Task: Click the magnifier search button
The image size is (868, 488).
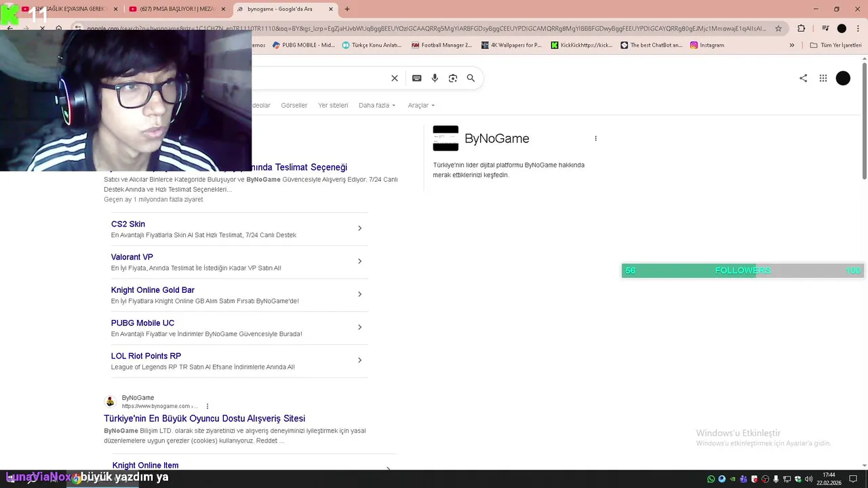Action: click(471, 78)
